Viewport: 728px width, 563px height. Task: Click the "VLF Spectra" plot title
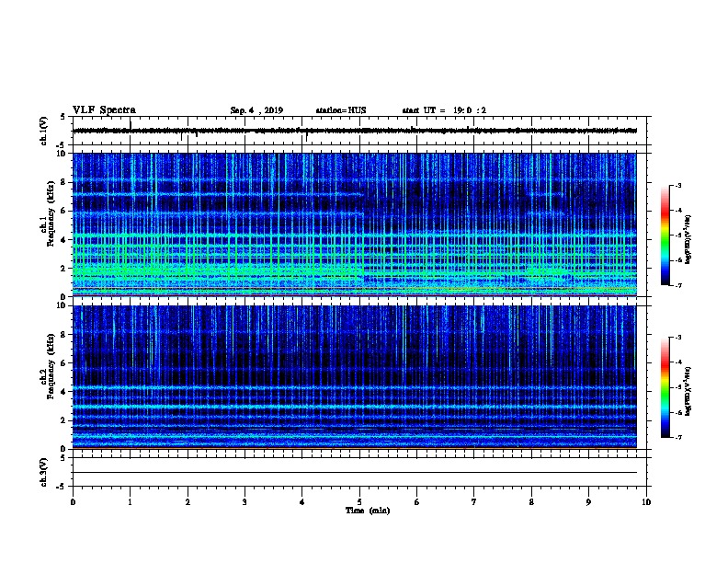point(104,110)
